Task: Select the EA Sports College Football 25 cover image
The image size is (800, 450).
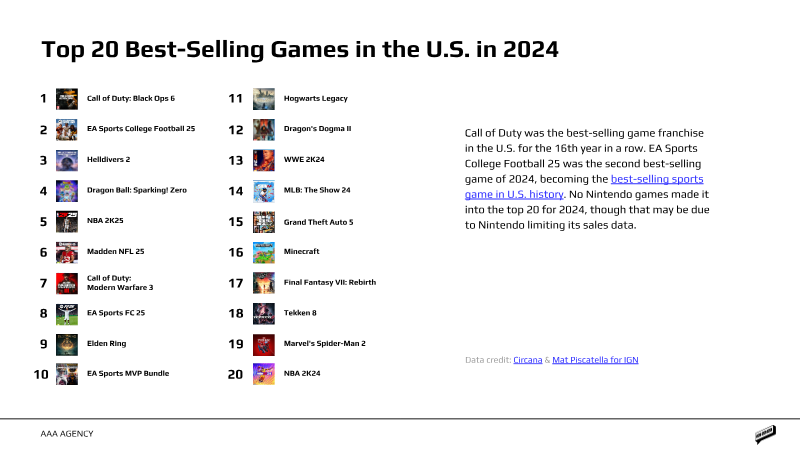Action: coord(67,129)
